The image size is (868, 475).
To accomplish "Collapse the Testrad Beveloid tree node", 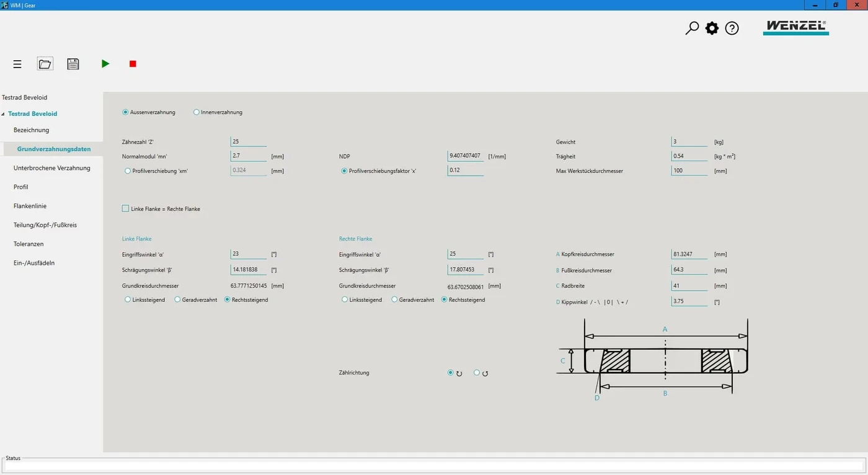I will (x=2, y=114).
